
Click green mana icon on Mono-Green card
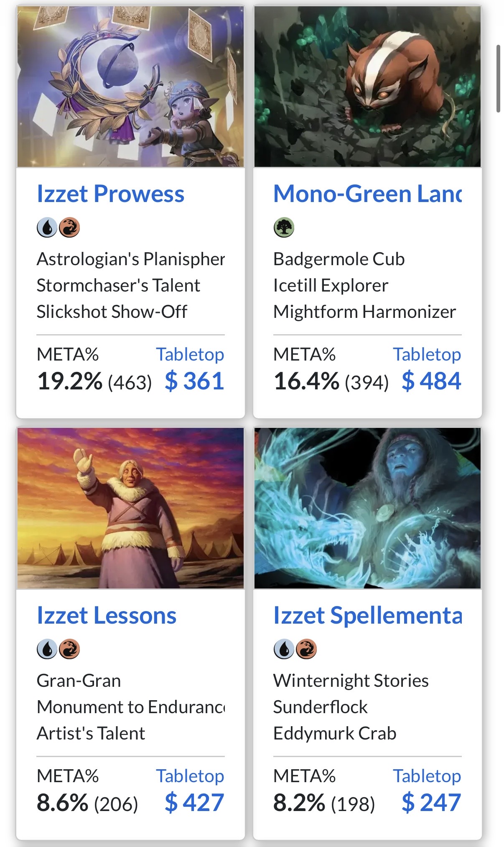click(x=284, y=228)
